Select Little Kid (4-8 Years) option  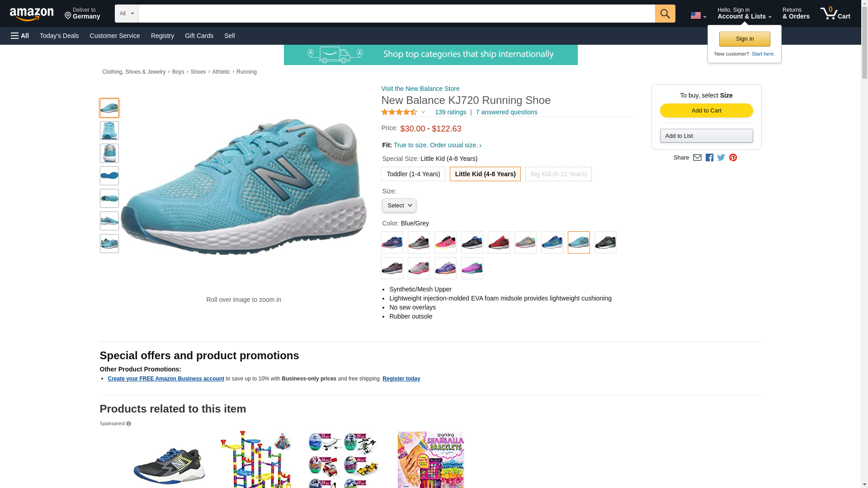[x=485, y=174]
